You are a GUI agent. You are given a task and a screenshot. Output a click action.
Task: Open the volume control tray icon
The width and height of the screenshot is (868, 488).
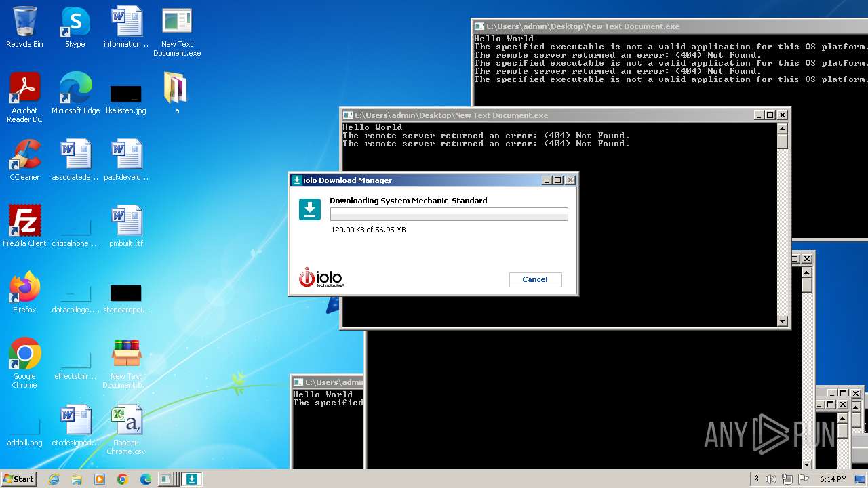point(771,479)
